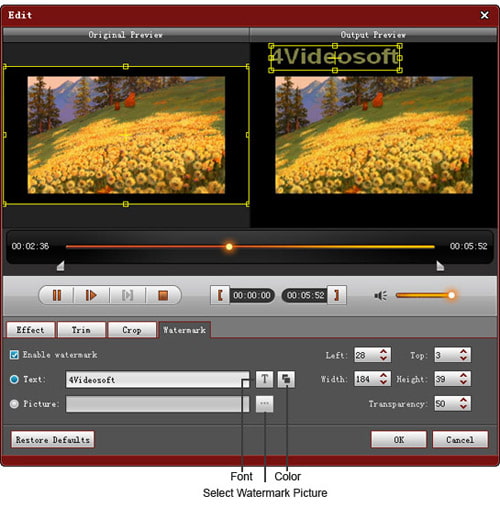Click the Original Preview video image

(126, 135)
